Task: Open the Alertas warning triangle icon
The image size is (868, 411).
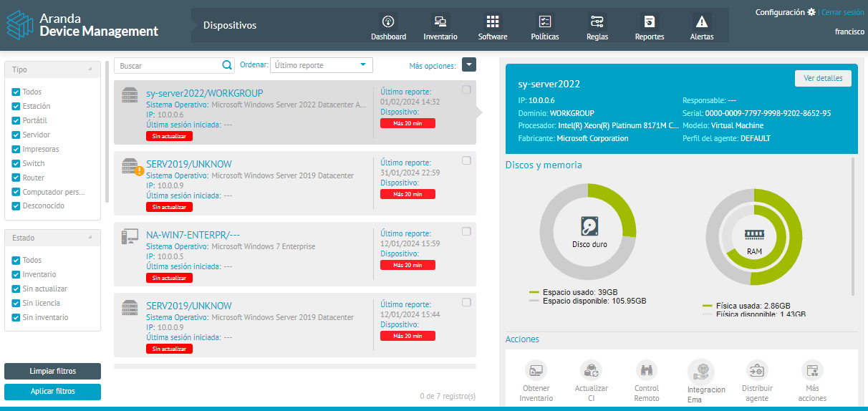Action: (702, 21)
